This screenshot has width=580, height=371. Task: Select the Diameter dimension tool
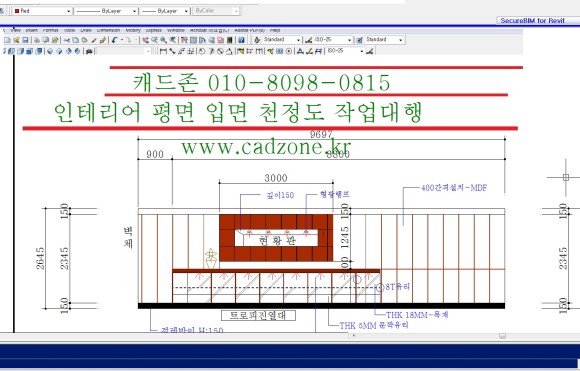pyautogui.click(x=220, y=51)
